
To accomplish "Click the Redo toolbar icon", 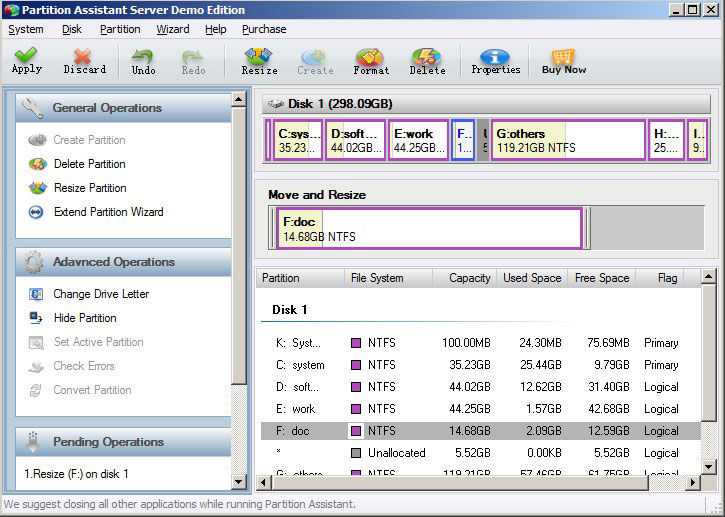I will pos(193,56).
